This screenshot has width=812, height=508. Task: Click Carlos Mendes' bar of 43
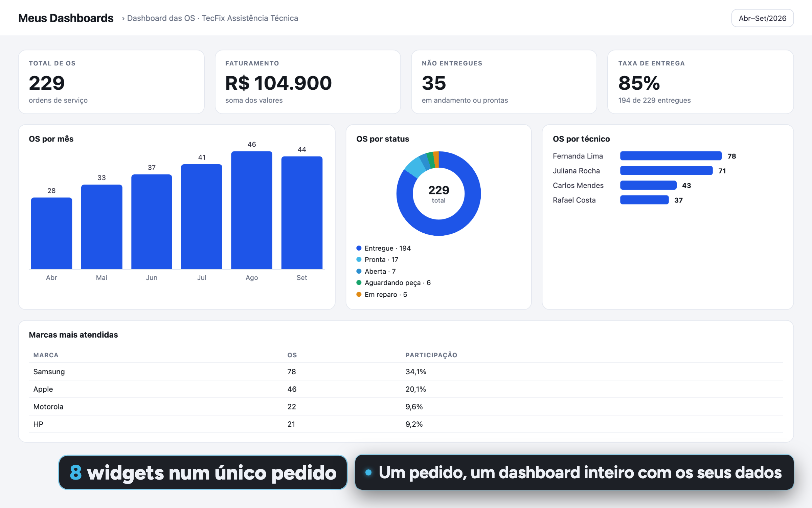pos(648,185)
